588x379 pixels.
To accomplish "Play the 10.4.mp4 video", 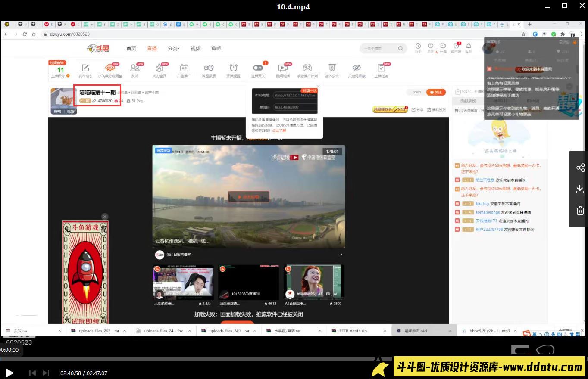I will (9, 373).
